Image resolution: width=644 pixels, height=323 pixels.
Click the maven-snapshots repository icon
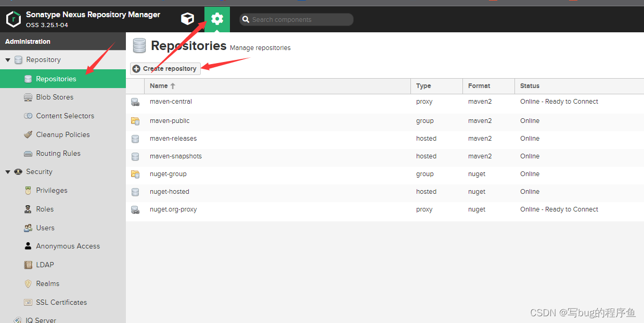pos(135,156)
